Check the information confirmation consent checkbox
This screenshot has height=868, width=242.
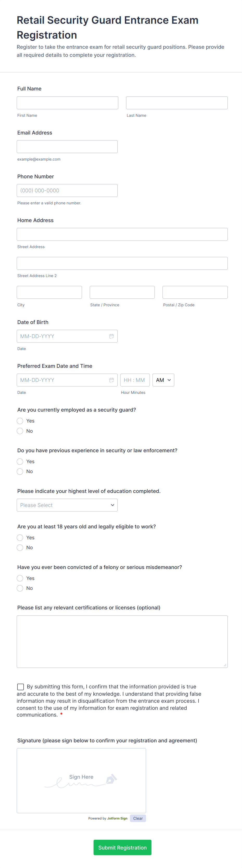(x=21, y=687)
